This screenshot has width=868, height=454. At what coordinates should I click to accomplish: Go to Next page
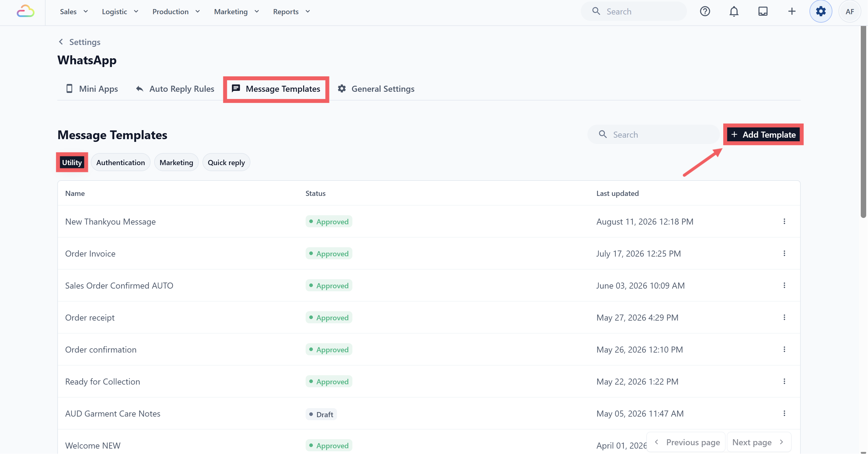pyautogui.click(x=758, y=442)
